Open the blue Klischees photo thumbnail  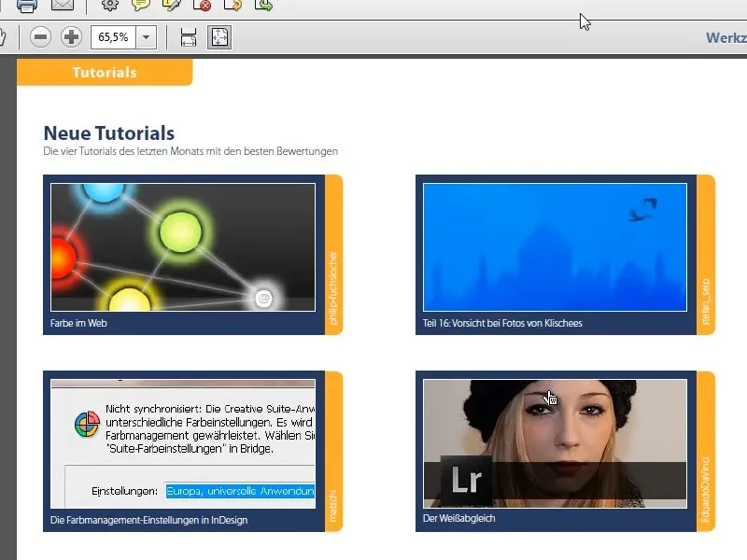tap(555, 247)
